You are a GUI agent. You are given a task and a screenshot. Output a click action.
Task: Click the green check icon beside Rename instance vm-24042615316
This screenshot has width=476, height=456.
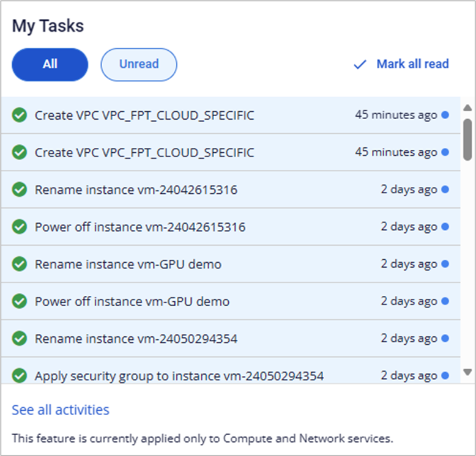[20, 190]
